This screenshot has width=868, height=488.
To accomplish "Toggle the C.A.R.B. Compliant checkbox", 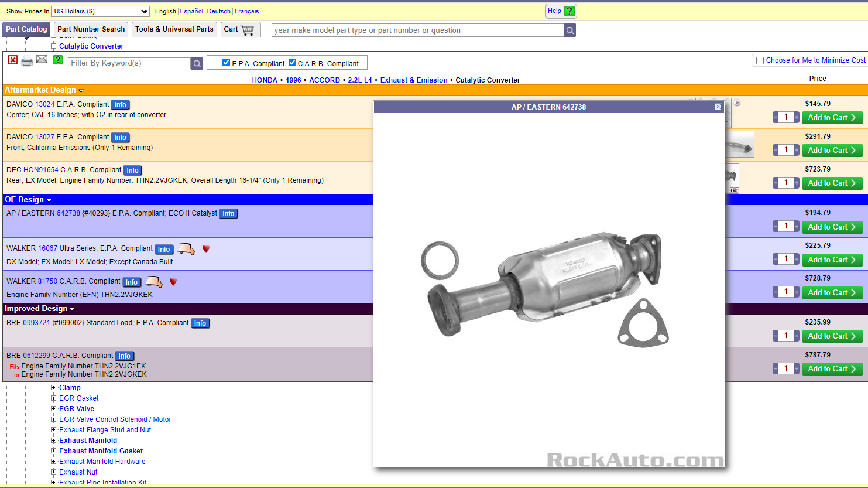I will [292, 63].
